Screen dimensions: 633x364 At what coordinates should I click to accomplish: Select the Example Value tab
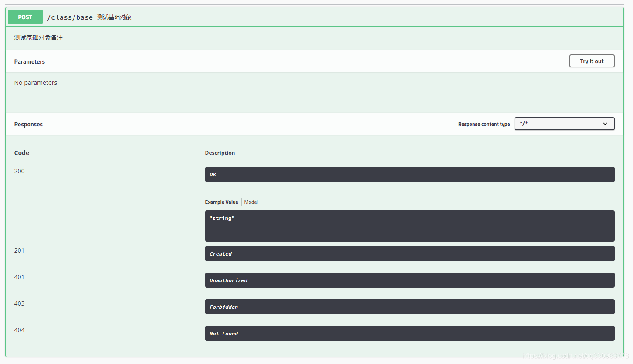tap(222, 202)
